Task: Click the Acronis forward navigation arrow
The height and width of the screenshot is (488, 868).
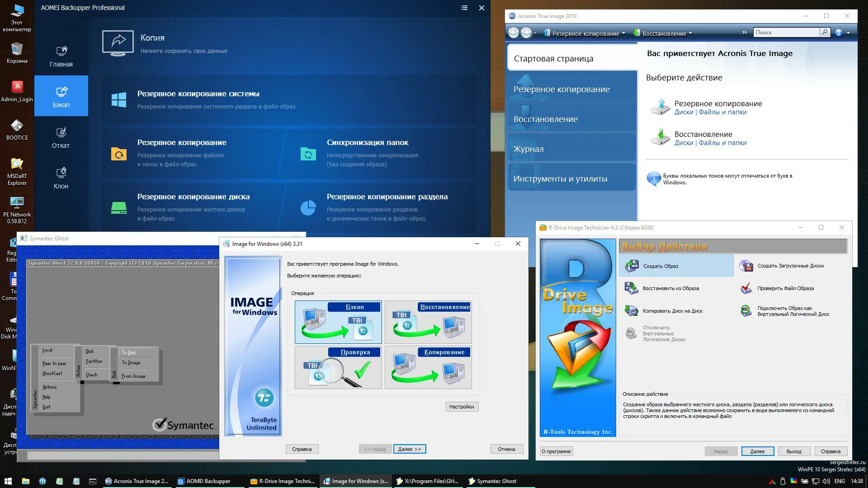Action: point(526,33)
